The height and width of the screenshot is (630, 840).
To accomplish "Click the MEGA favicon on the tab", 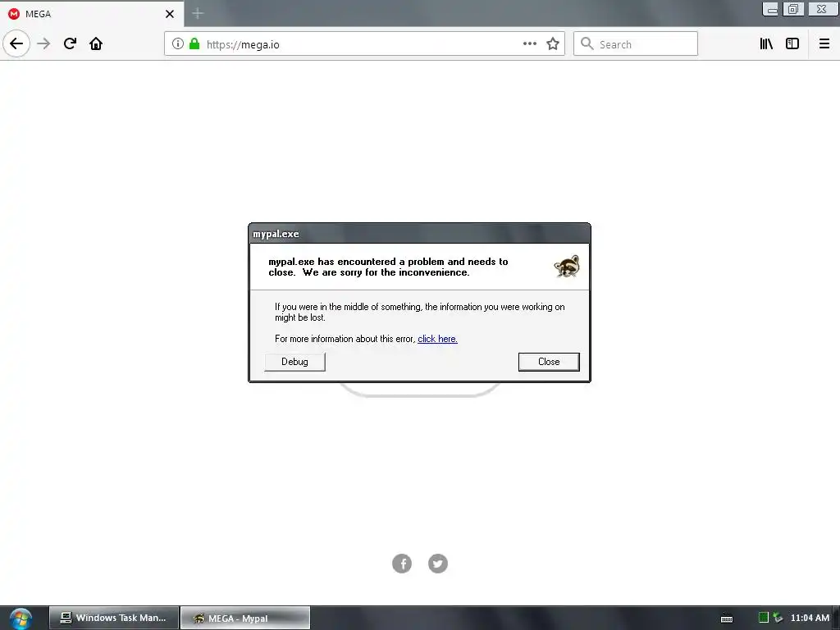I will 14,14.
